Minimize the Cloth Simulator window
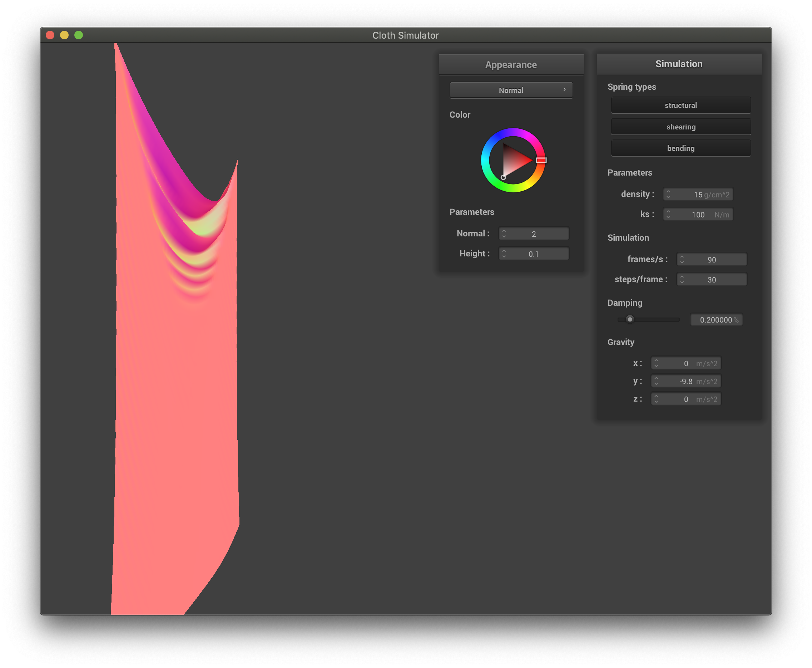 64,35
